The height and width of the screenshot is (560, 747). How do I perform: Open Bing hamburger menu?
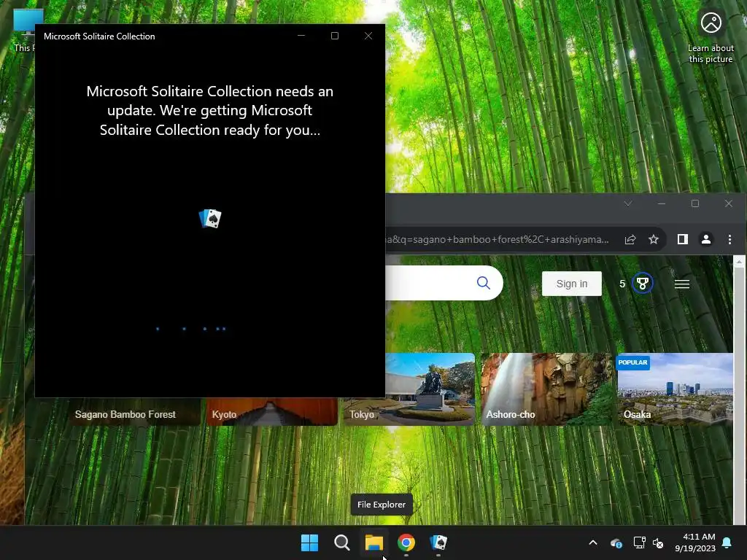point(682,284)
